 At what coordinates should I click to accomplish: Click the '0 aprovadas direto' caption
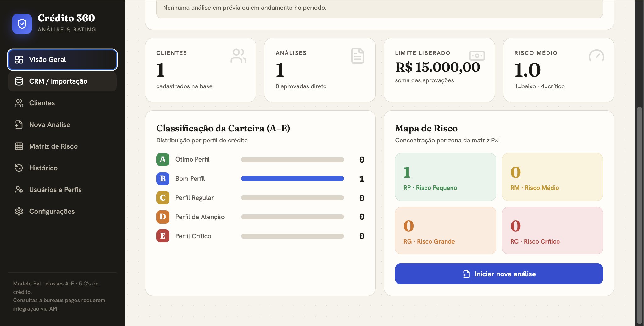click(x=301, y=86)
